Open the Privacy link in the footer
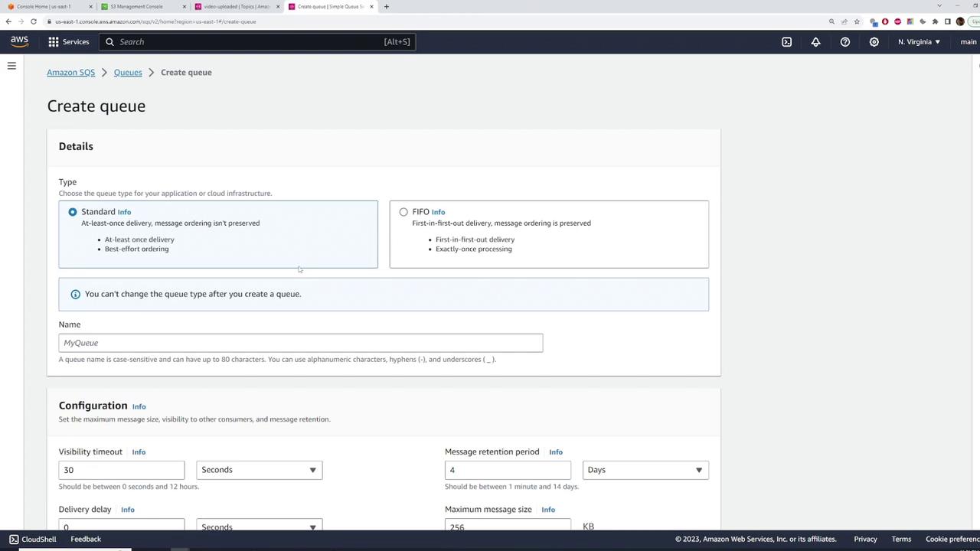Viewport: 980px width, 551px height. pos(865,540)
